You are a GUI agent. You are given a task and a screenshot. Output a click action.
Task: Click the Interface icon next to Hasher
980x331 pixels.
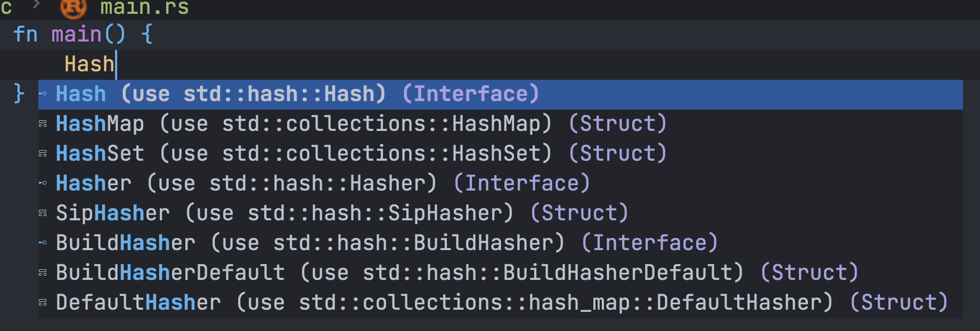43,183
